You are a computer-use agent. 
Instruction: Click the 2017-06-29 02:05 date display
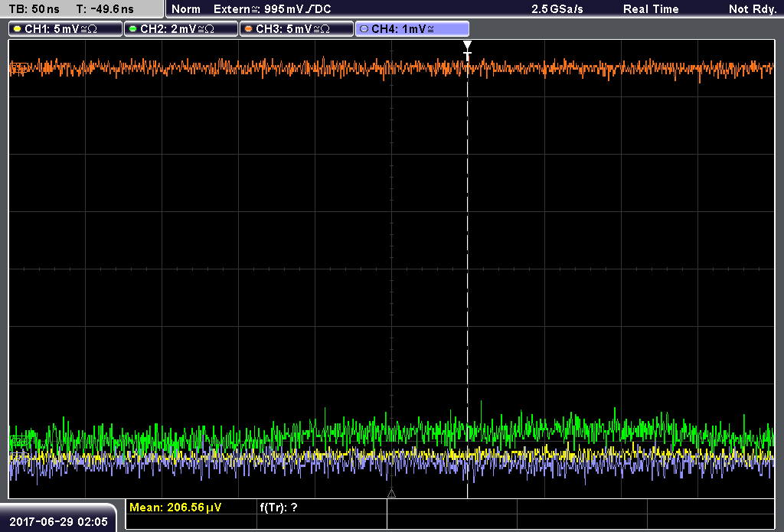coord(58,521)
